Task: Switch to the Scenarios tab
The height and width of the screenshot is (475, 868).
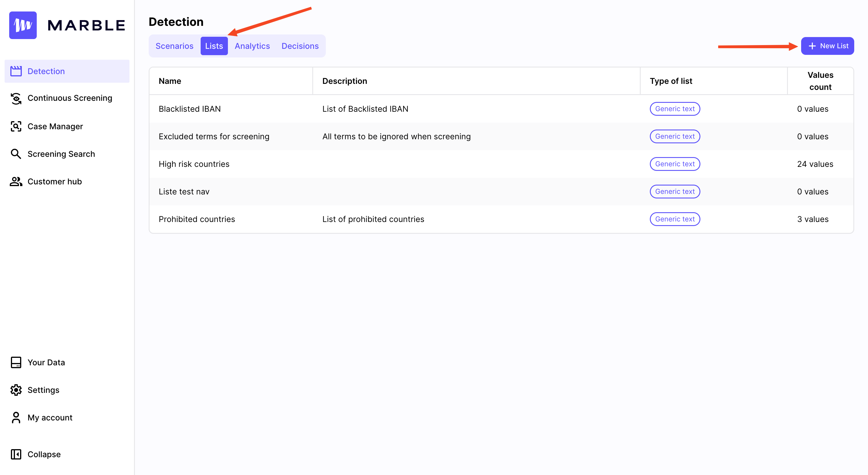Action: [x=174, y=46]
